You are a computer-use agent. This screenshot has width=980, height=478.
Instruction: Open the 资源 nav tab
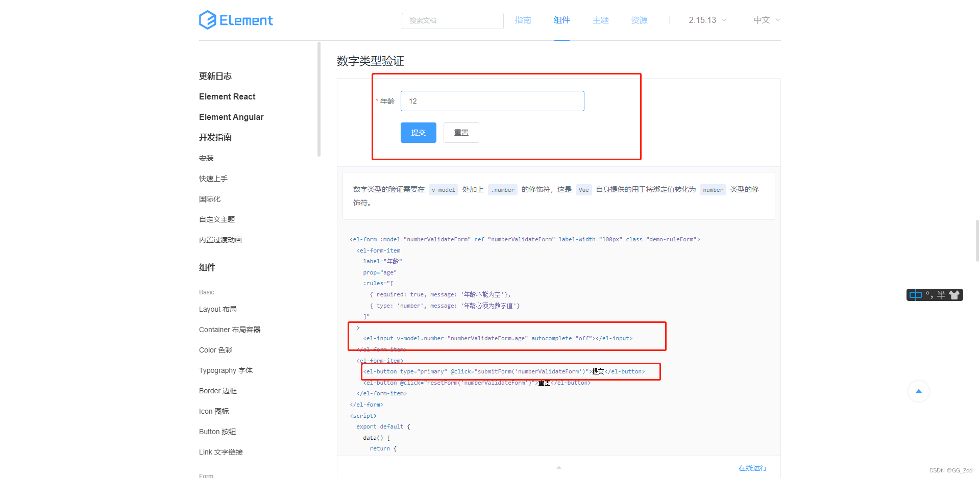(x=640, y=20)
